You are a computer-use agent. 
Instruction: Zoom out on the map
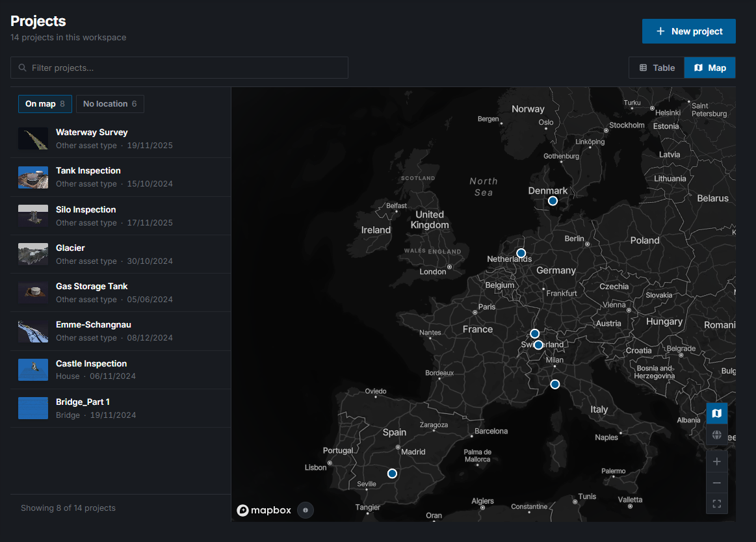click(x=717, y=483)
